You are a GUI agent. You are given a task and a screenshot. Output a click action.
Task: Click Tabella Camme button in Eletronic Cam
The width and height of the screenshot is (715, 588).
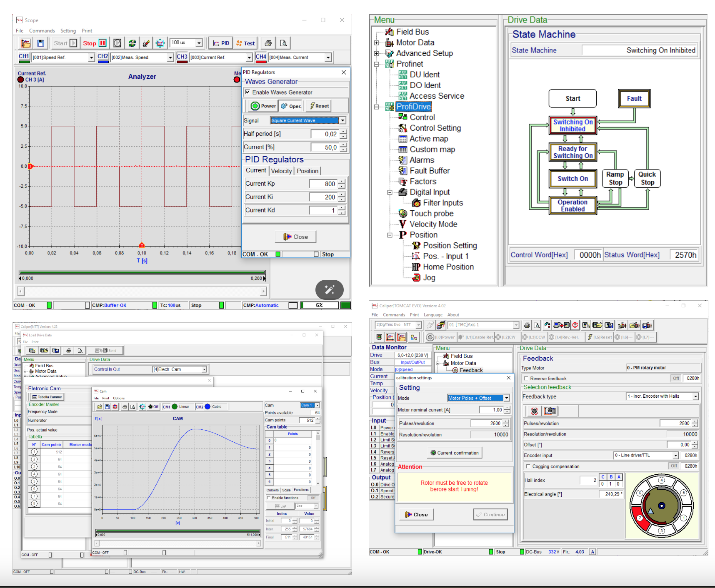47,397
